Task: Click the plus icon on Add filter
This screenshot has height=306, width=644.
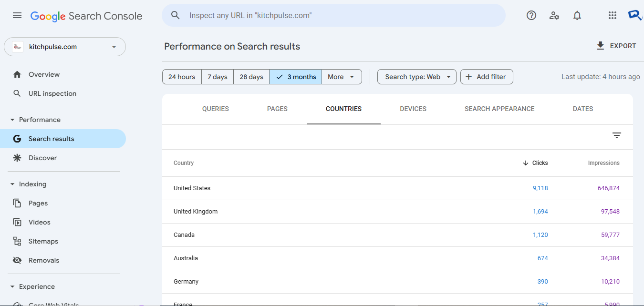Action: 469,77
